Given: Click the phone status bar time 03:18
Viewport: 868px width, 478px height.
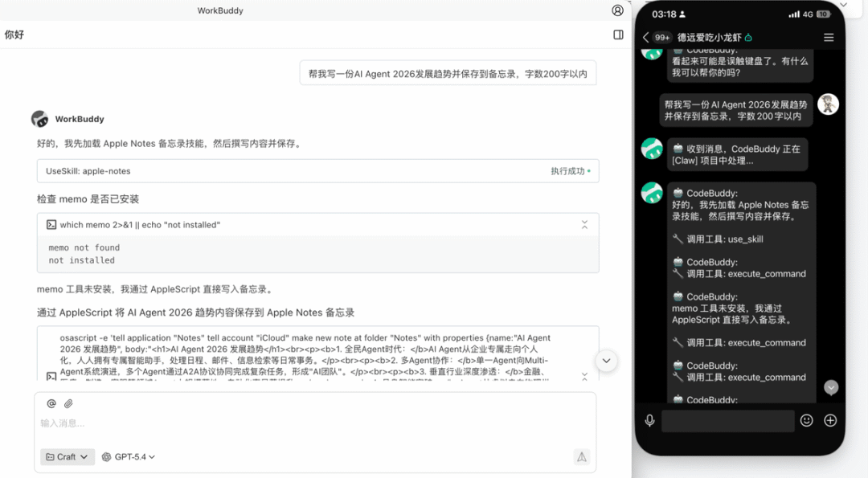Looking at the screenshot, I should point(664,14).
